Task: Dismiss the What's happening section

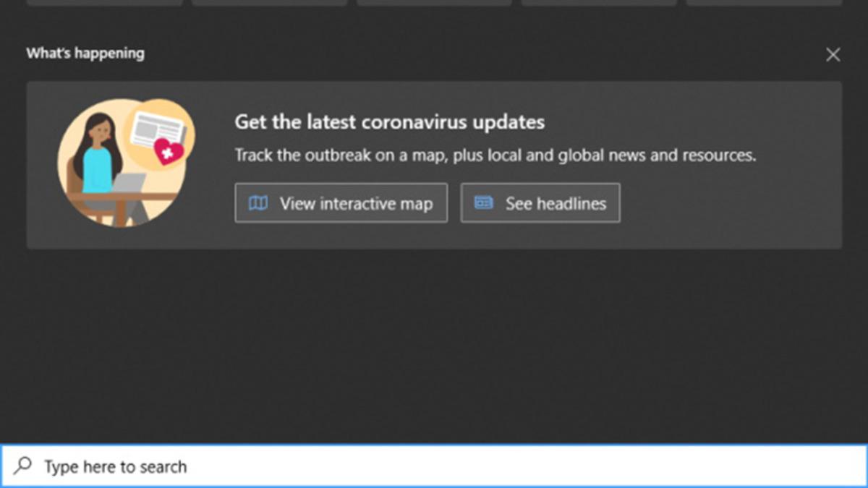Action: pos(833,55)
